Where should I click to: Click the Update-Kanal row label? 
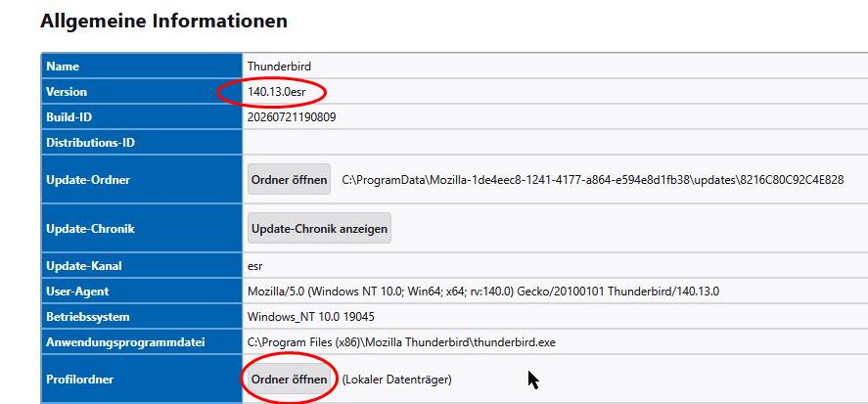coord(84,266)
